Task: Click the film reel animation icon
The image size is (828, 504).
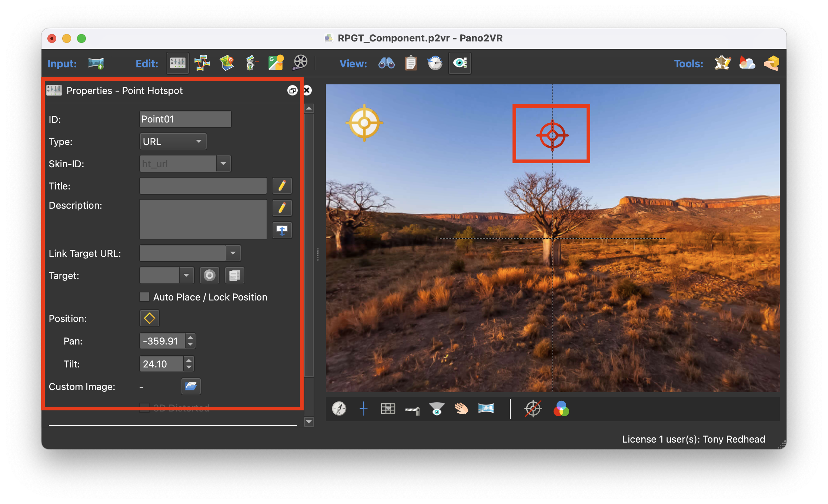Action: (300, 63)
